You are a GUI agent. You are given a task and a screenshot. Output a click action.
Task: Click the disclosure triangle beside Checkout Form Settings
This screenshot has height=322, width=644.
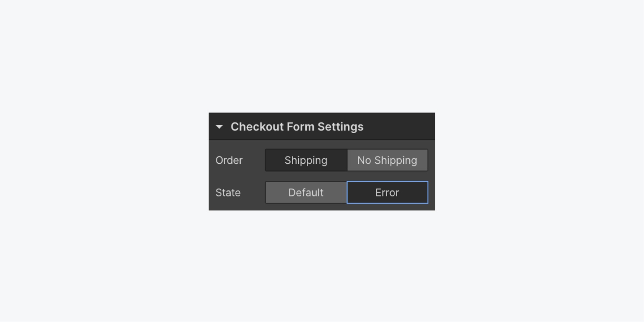pyautogui.click(x=219, y=127)
